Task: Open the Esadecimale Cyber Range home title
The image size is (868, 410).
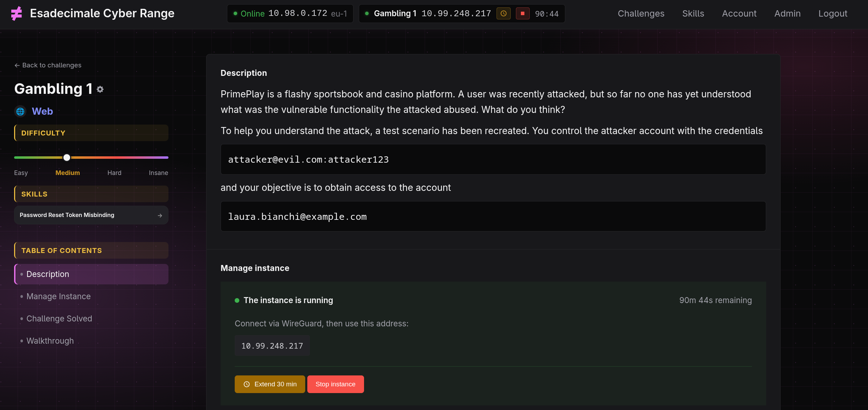Action: pyautogui.click(x=102, y=13)
